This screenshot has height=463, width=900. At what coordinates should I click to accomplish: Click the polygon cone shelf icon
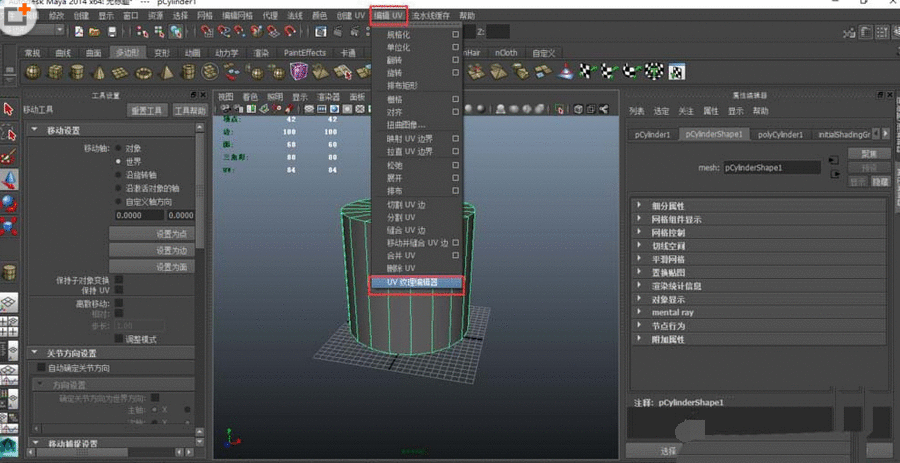tap(101, 71)
